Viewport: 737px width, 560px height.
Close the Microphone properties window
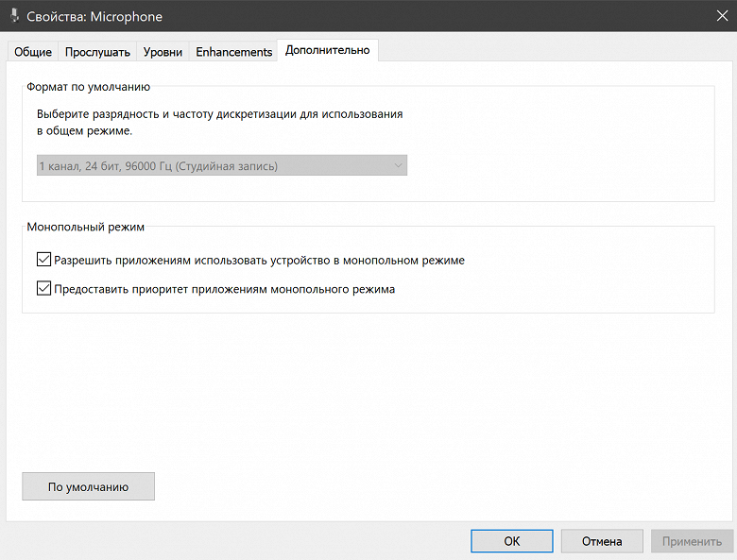tap(715, 16)
